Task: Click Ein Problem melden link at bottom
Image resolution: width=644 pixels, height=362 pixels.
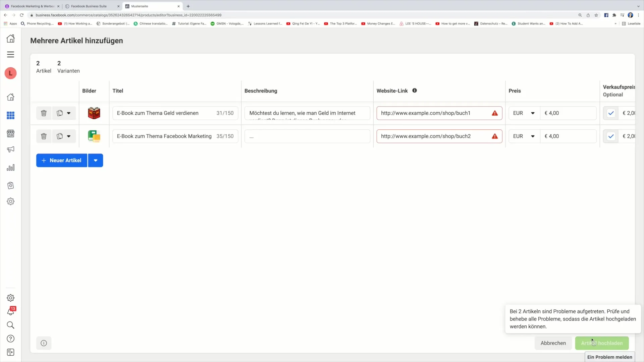Action: [609, 357]
